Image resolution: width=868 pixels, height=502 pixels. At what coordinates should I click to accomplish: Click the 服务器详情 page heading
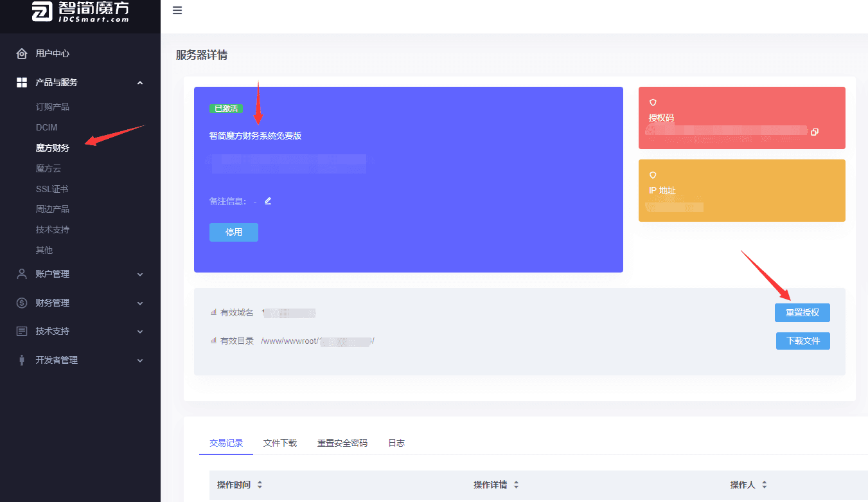(x=202, y=55)
